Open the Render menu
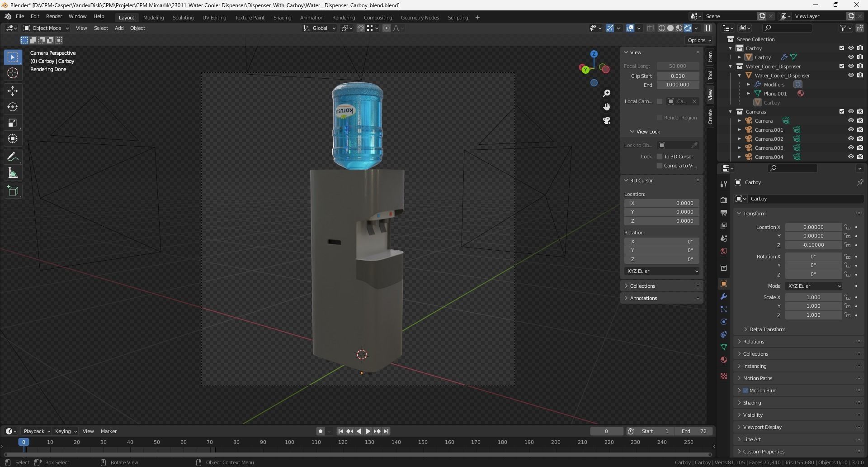 coord(54,16)
